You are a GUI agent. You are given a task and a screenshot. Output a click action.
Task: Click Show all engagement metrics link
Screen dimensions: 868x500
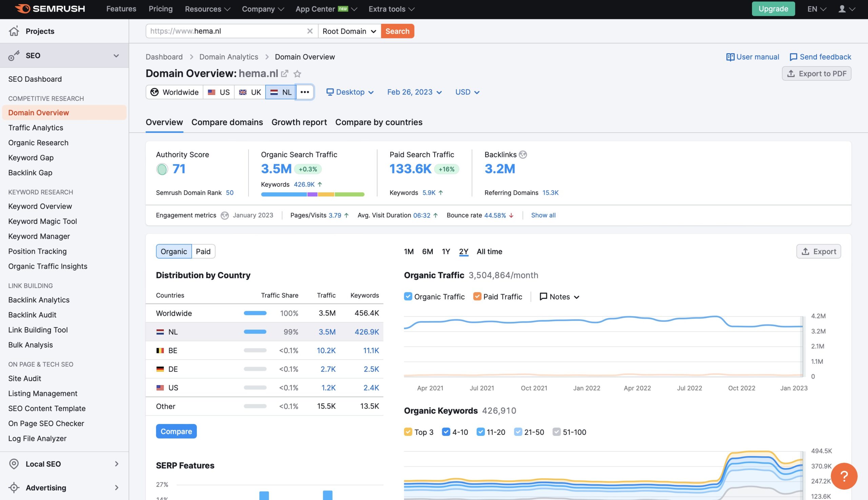(543, 215)
